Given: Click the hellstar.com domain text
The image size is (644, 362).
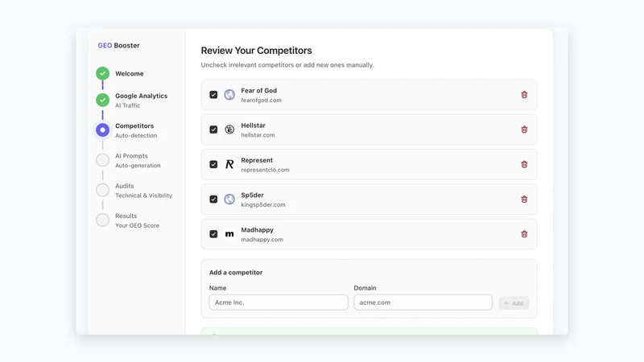Looking at the screenshot, I should click(258, 135).
